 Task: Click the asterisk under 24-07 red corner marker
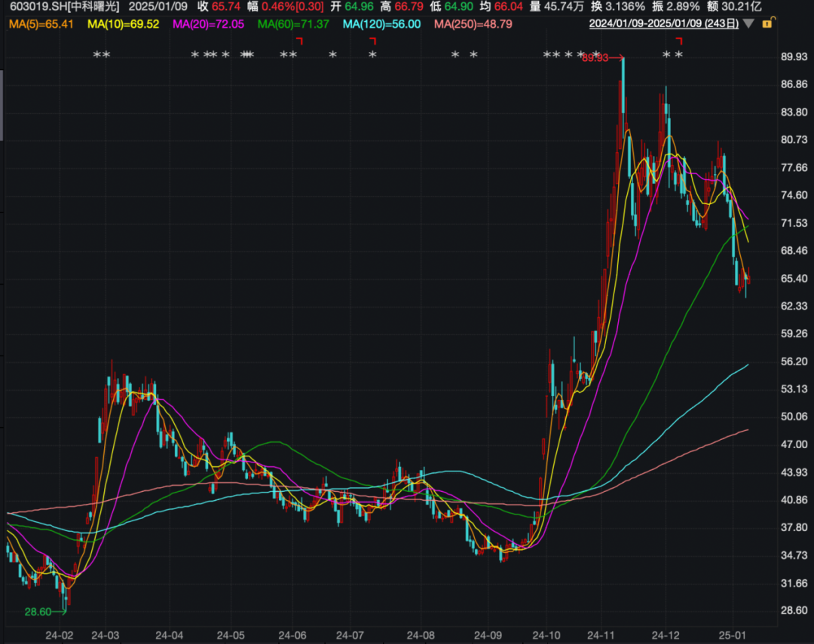[x=372, y=55]
